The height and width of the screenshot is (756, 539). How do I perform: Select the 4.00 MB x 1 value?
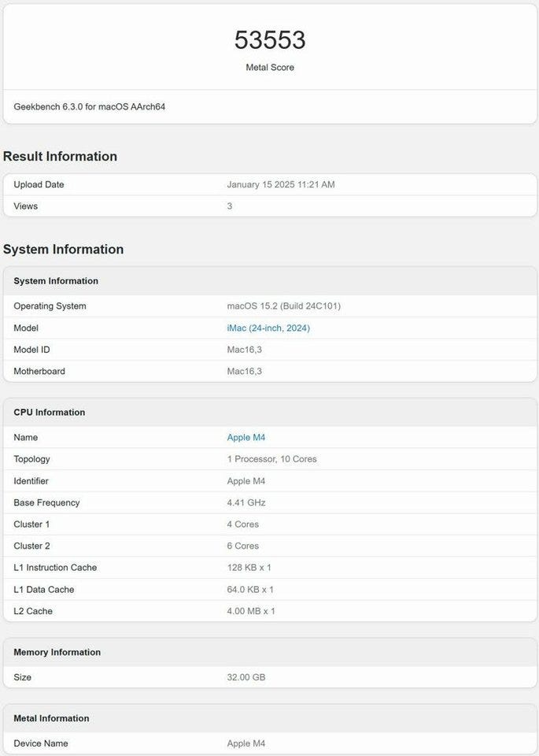[251, 611]
